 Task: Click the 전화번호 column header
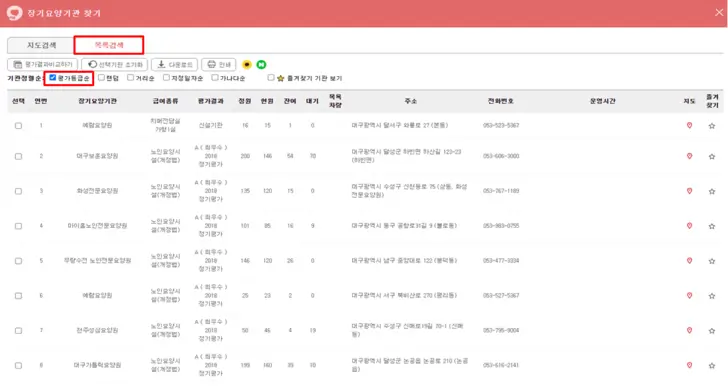click(x=500, y=101)
